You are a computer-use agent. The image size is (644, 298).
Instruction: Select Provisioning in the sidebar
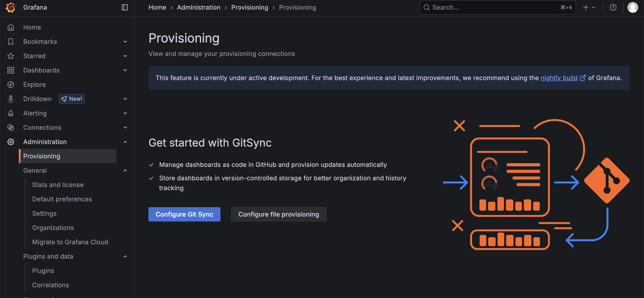pos(68,156)
